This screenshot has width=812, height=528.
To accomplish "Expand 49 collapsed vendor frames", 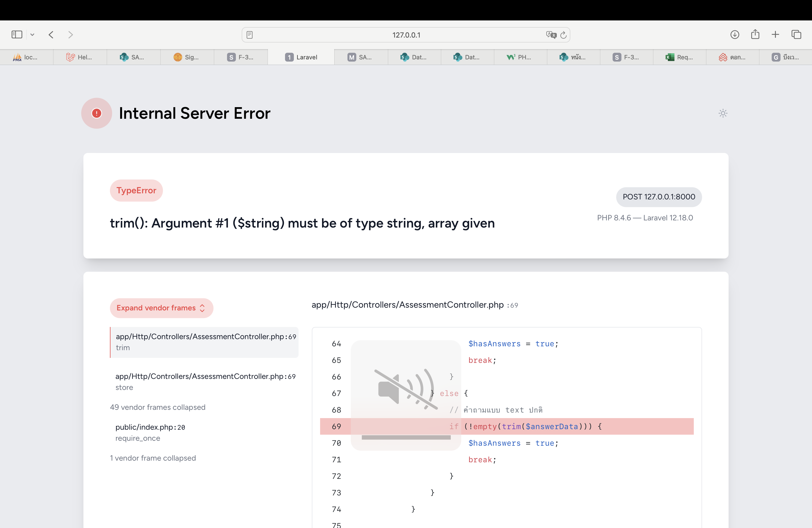I will tap(158, 407).
